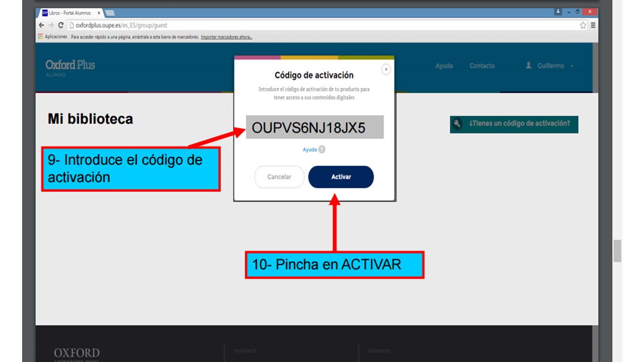This screenshot has height=362, width=644.
Task: Click the Ayuda question mark icon
Action: (x=322, y=149)
